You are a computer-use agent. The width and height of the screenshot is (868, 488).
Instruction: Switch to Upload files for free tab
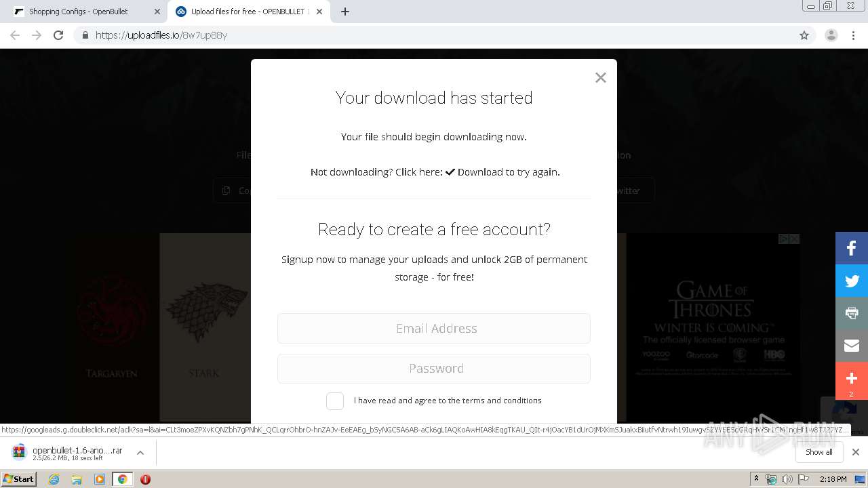click(x=250, y=12)
